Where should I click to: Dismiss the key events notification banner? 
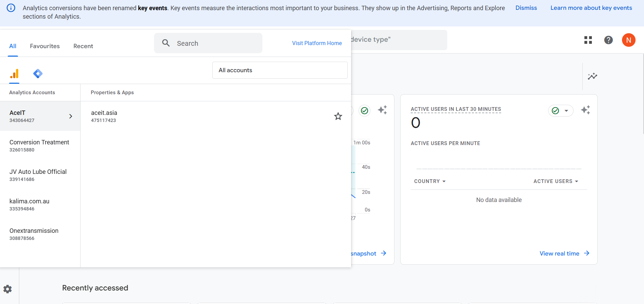[x=526, y=8]
